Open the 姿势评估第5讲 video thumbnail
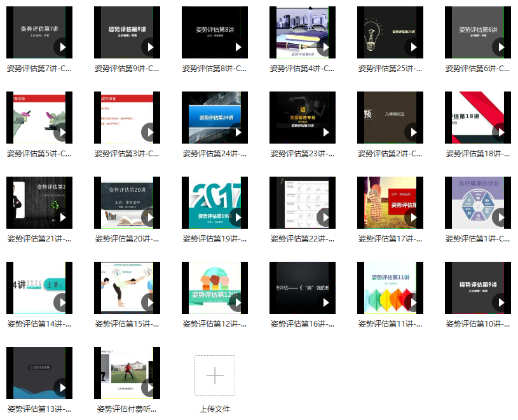 tap(39, 117)
